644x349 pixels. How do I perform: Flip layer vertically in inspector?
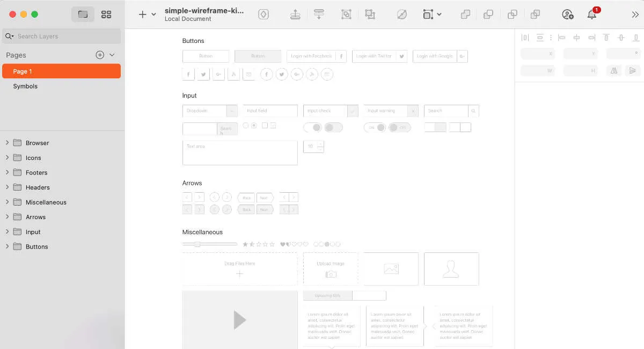click(633, 70)
